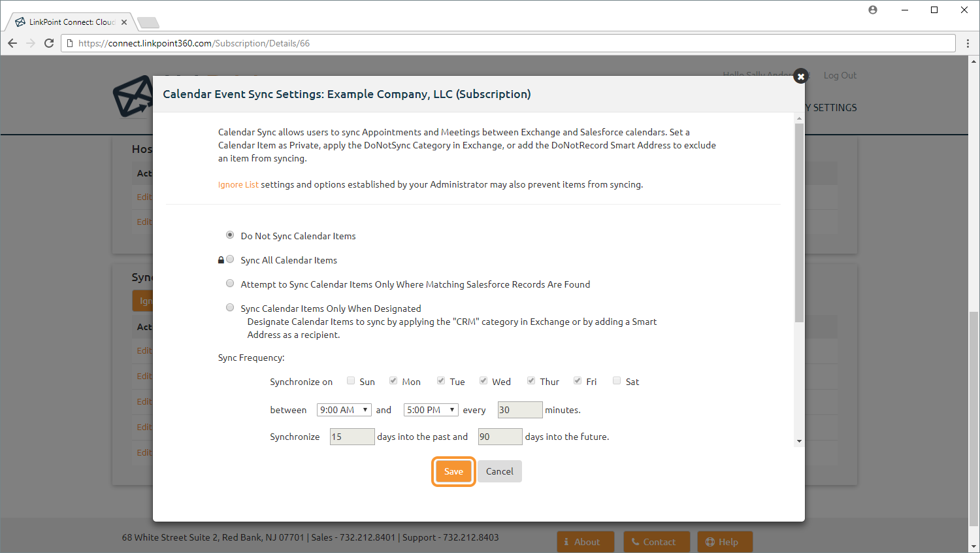Screen dimensions: 980x553
Task: Toggle the Wed synchronize checkbox
Action: coord(483,380)
